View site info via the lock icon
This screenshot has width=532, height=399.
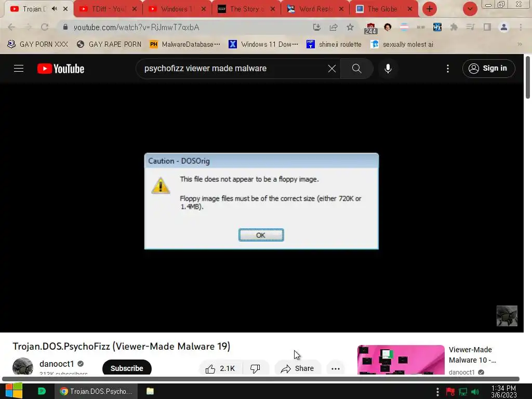coord(65,27)
